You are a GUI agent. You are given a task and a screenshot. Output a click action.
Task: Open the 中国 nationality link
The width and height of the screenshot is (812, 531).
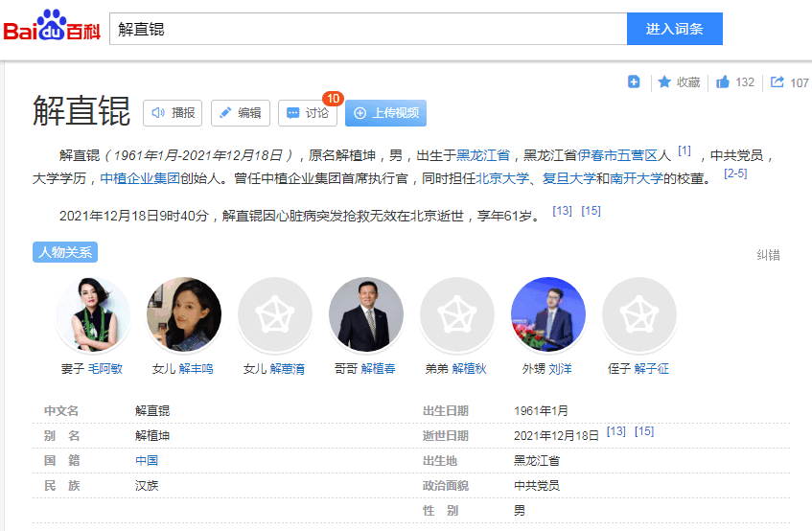coord(147,461)
